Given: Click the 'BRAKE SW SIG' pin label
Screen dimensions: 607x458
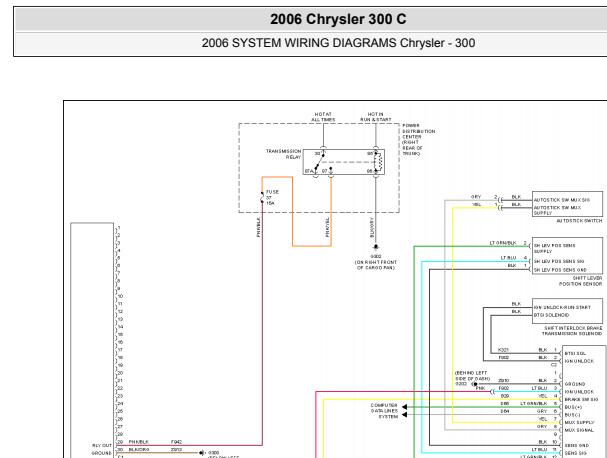Looking at the screenshot, I should (x=581, y=399).
